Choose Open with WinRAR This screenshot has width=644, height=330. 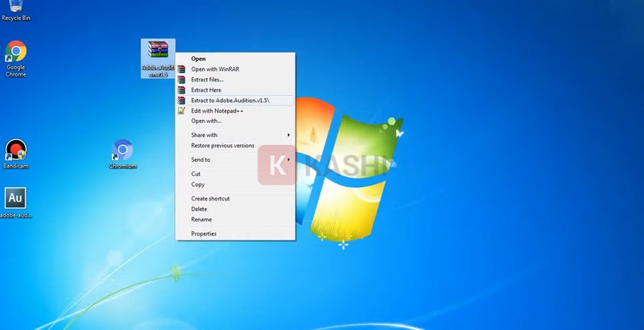tap(215, 69)
